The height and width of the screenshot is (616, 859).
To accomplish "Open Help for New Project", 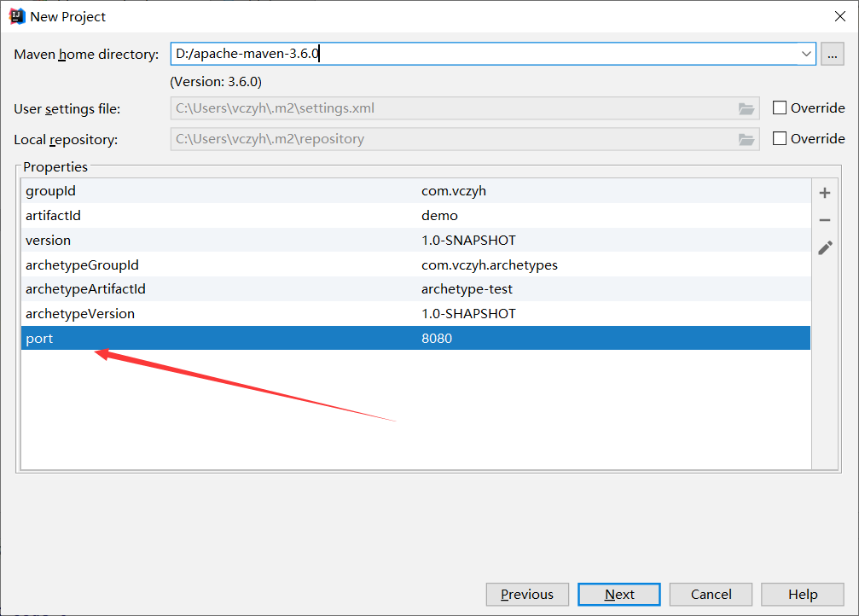I will 803,594.
